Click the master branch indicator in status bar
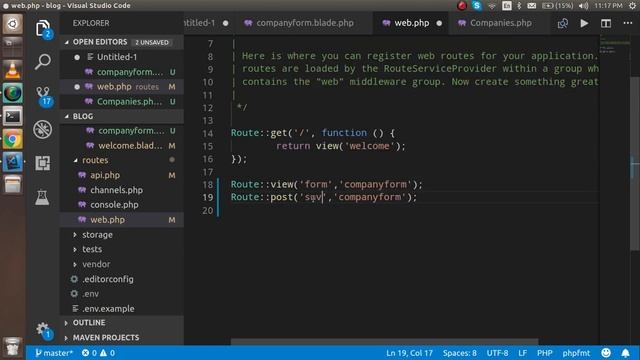The image size is (640, 360). (x=54, y=353)
